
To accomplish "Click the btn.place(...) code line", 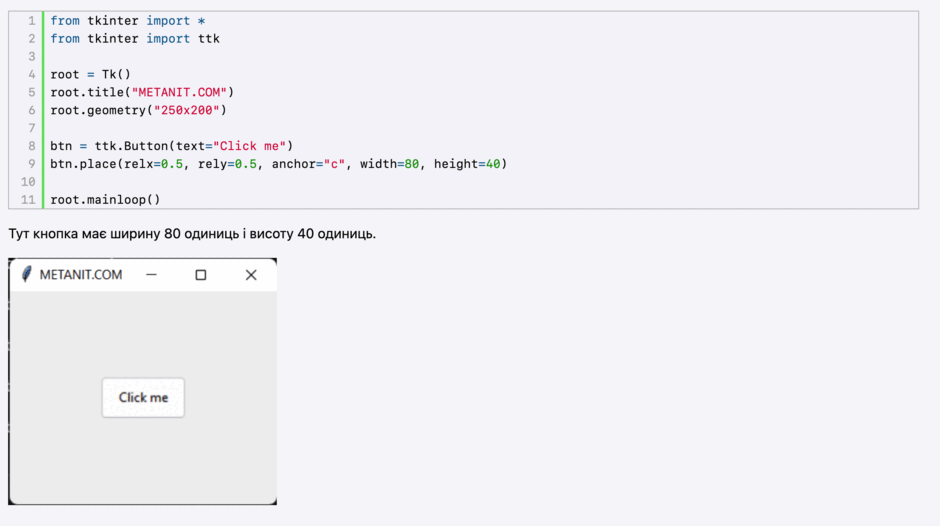I will tap(279, 164).
